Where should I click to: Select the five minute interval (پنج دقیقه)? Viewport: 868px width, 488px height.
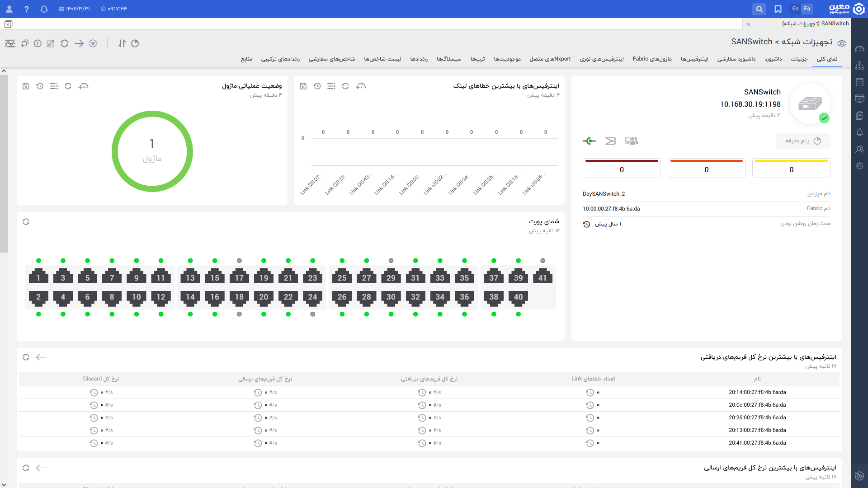(803, 141)
